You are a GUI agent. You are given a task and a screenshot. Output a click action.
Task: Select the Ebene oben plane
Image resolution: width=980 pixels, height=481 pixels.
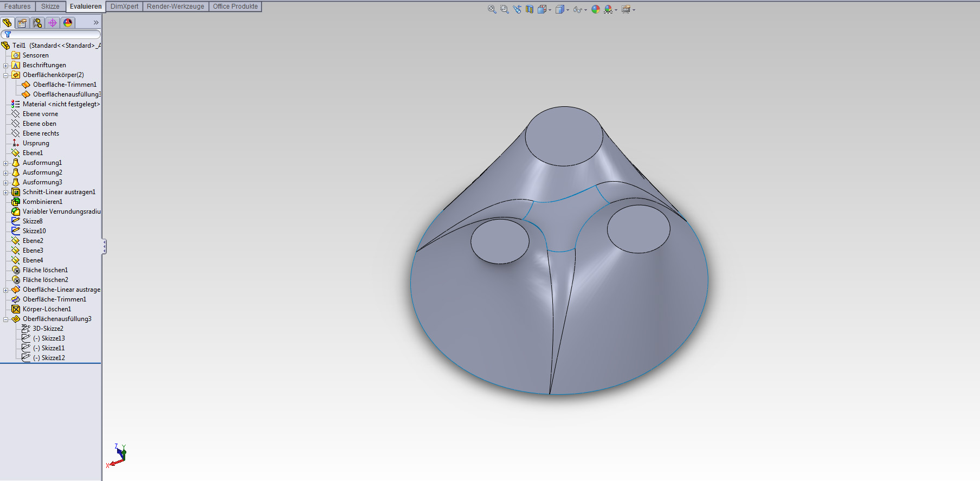[39, 124]
